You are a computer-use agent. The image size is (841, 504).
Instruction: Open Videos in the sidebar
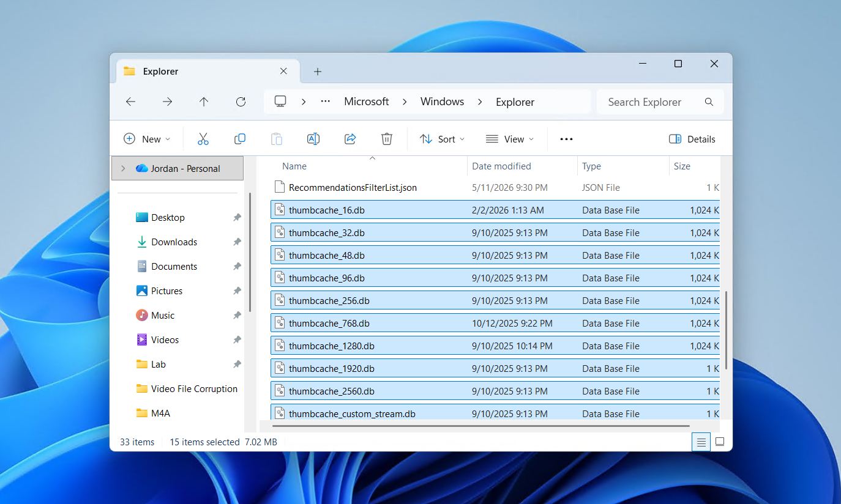tap(165, 339)
